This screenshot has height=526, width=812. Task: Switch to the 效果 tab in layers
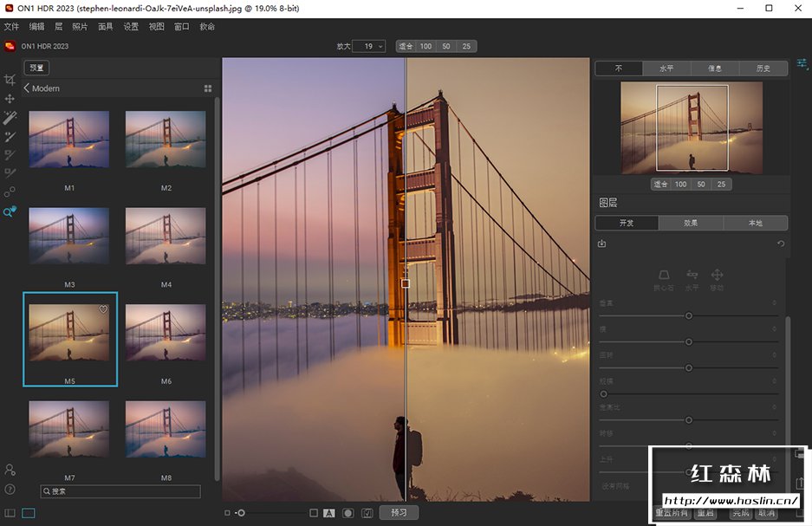[x=691, y=223]
